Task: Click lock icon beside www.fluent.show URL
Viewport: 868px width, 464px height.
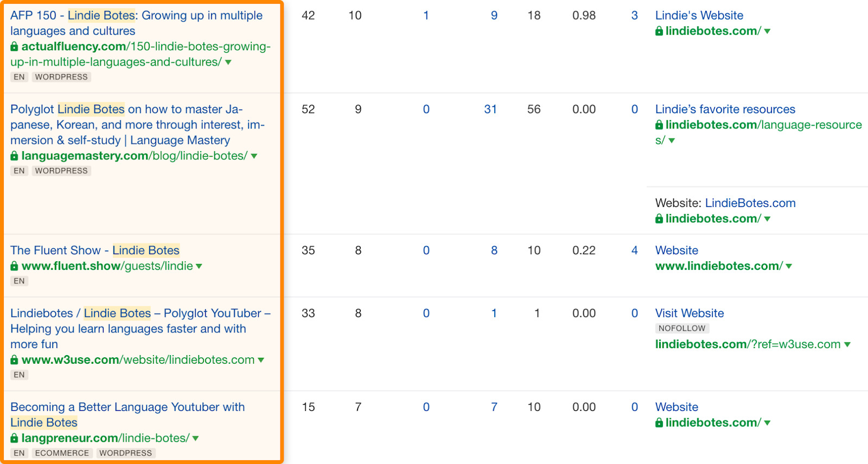Action: click(x=14, y=266)
